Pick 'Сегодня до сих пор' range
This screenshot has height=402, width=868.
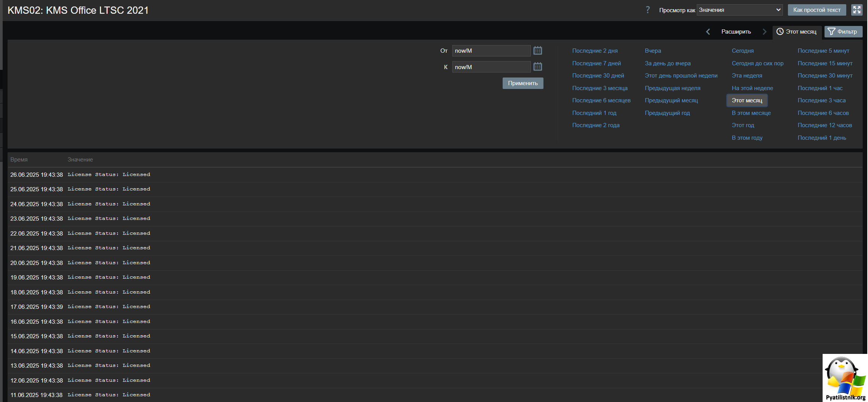pos(757,63)
